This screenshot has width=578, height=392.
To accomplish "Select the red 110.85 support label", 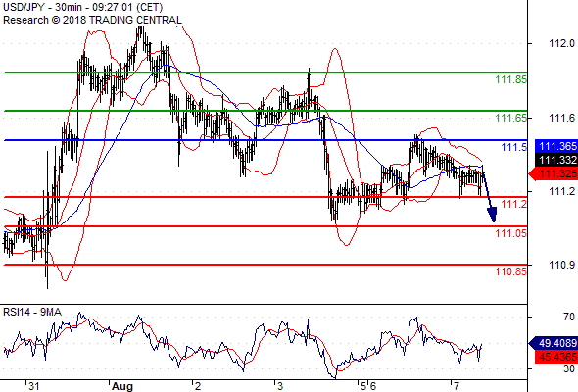I will pyautogui.click(x=510, y=271).
